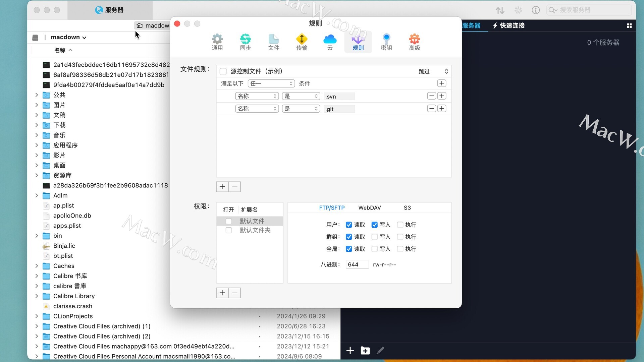This screenshot has height=362, width=644.
Task: Click the new server folder icon
Action: (365, 351)
